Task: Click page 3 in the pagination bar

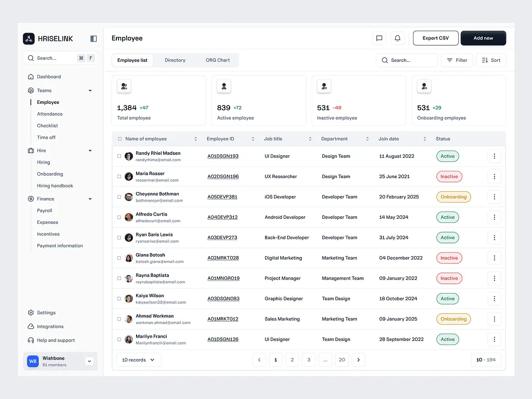Action: click(309, 360)
